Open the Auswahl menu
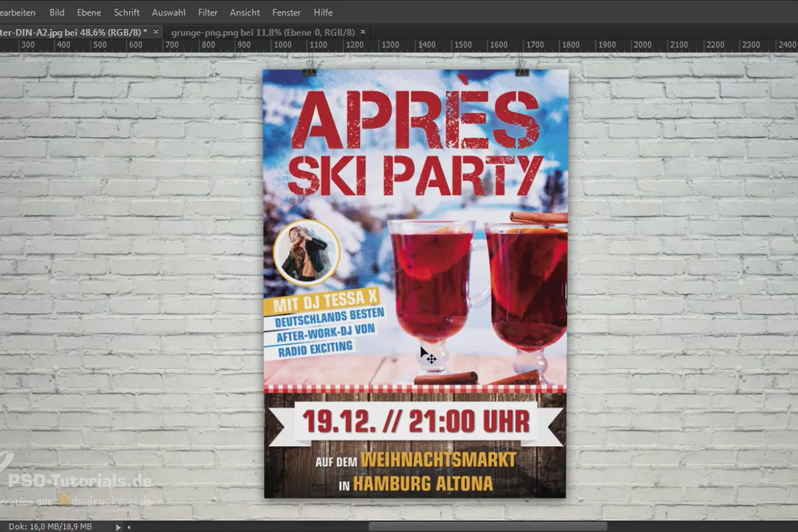 point(169,12)
